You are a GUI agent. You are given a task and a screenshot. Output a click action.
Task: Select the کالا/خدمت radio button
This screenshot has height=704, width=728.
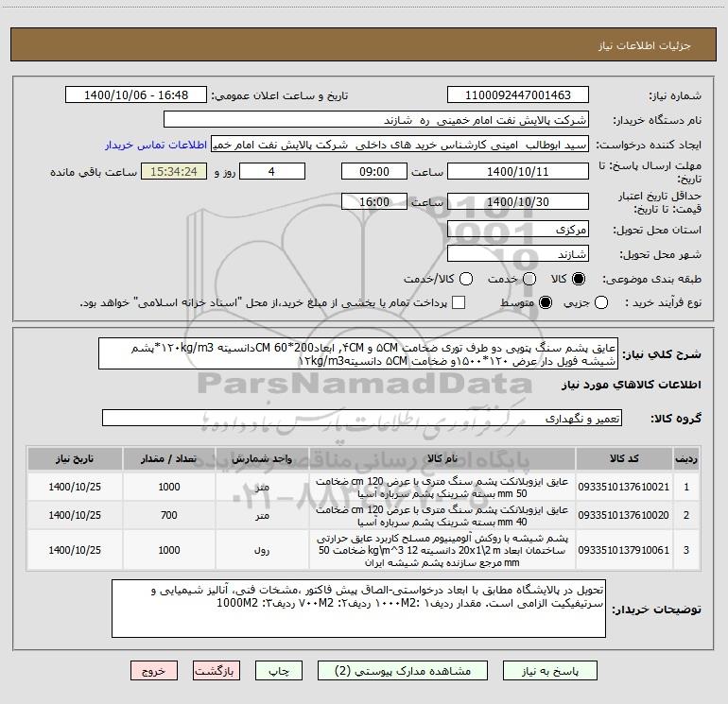point(466,279)
